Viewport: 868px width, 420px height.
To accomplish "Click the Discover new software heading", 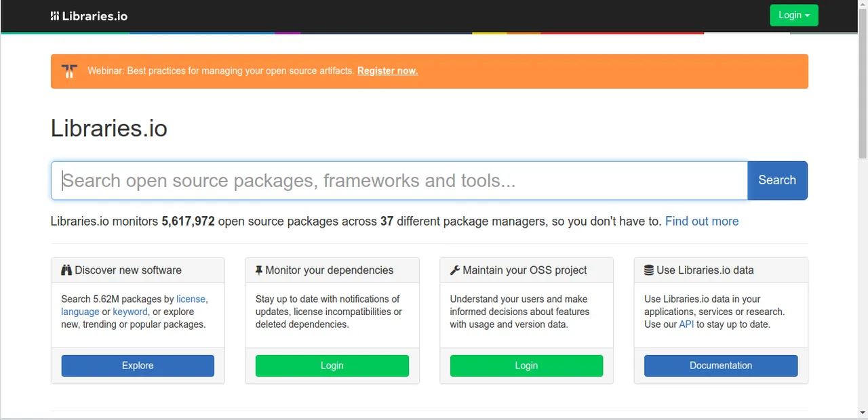I will [x=128, y=270].
